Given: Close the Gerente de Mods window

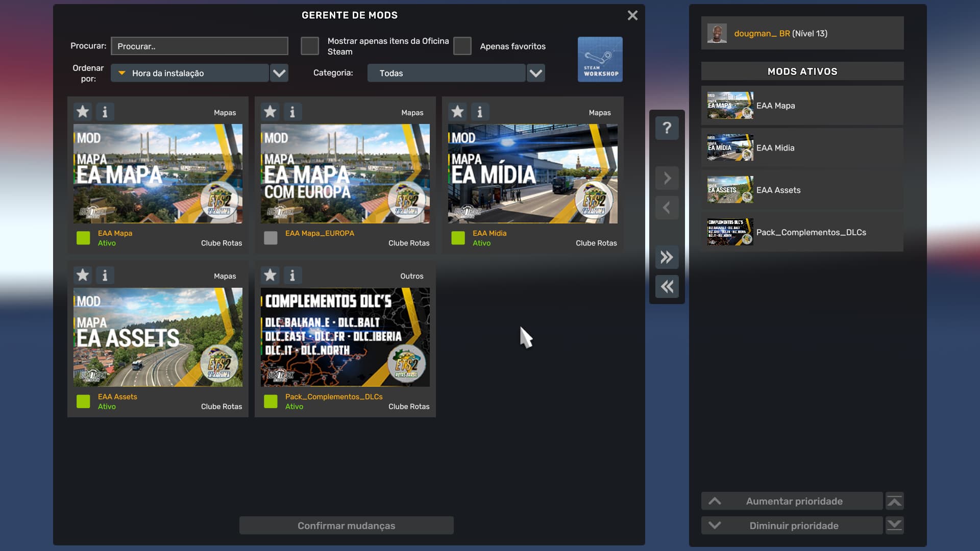Looking at the screenshot, I should coord(632,15).
